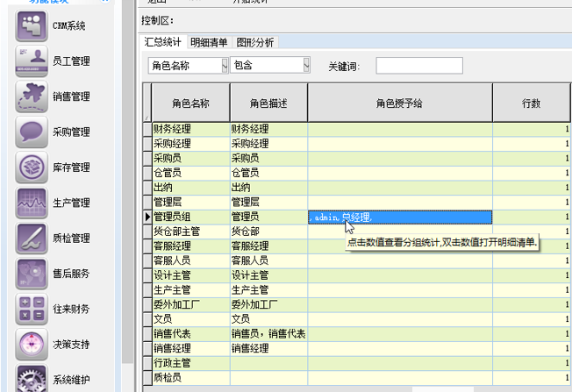Select the 设计主管 role name cell

tap(191, 275)
